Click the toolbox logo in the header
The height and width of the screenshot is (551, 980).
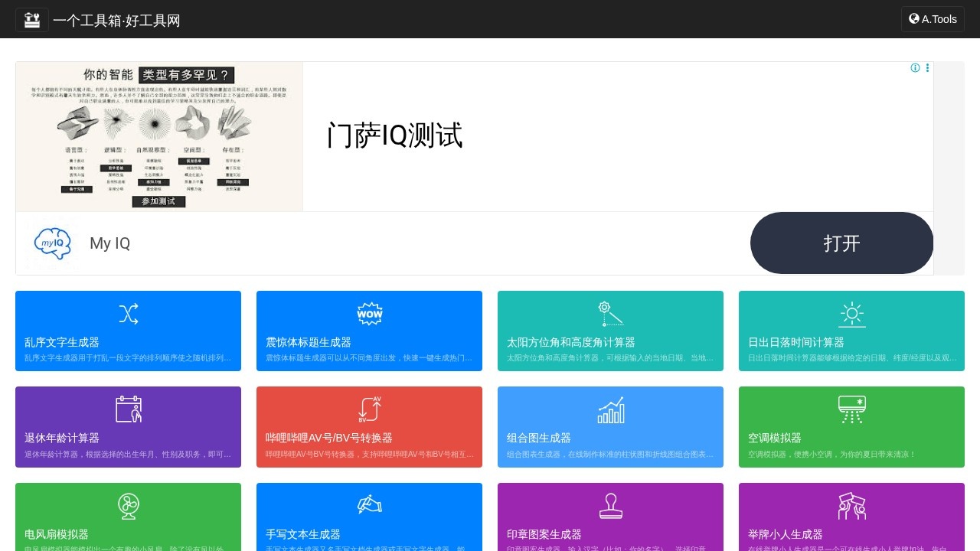tap(31, 19)
